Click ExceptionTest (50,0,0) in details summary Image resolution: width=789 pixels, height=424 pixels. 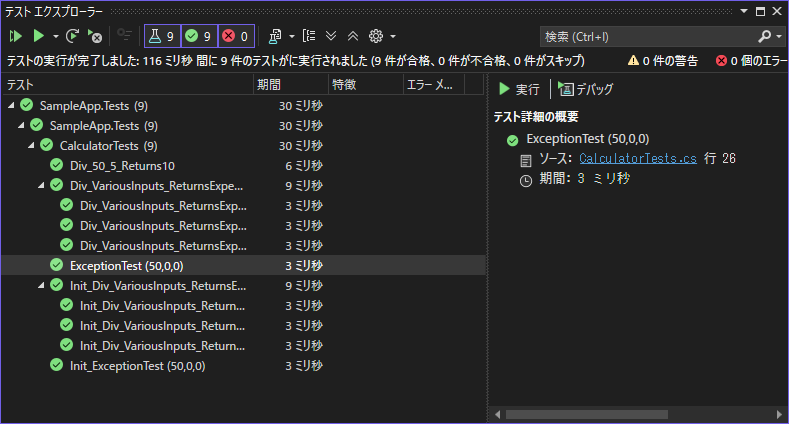588,139
